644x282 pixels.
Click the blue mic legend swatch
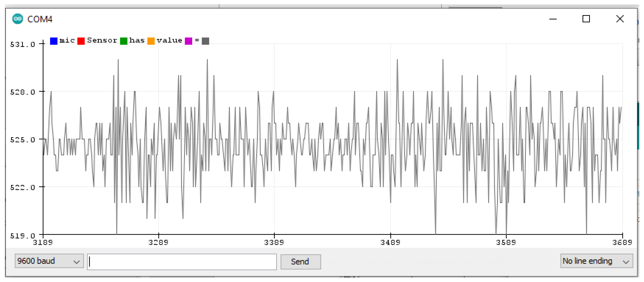53,41
